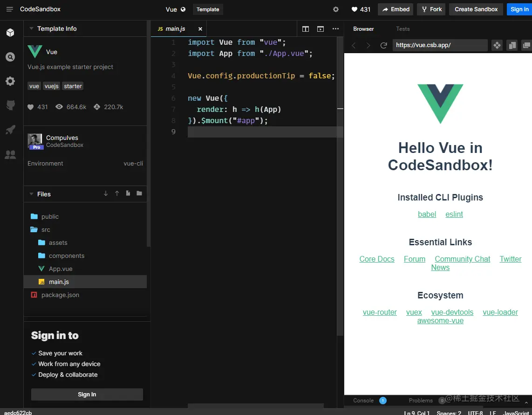532x415 pixels.
Task: Click the blue Sign in button
Action: (519, 9)
